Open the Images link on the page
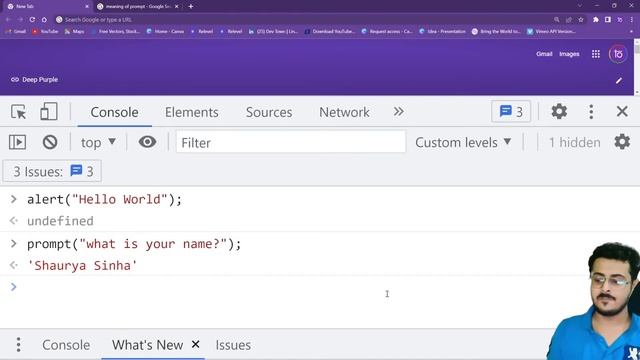Screen dimensions: 640x360 (569, 54)
